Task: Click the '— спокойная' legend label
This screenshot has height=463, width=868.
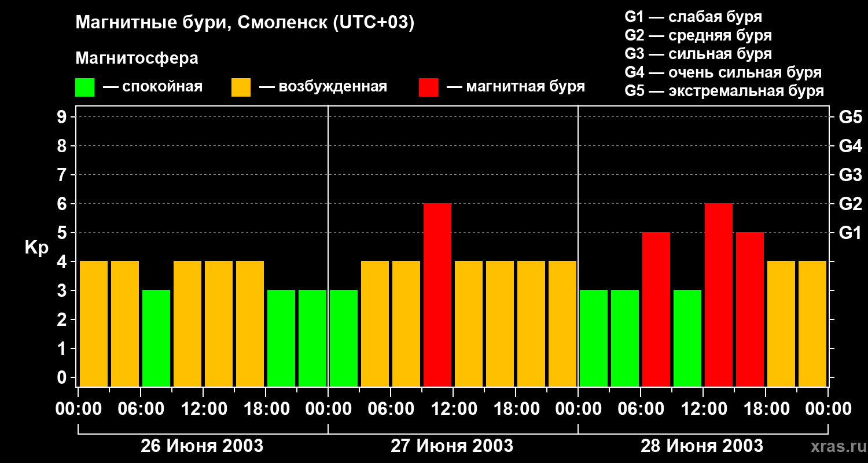Action: click(153, 87)
